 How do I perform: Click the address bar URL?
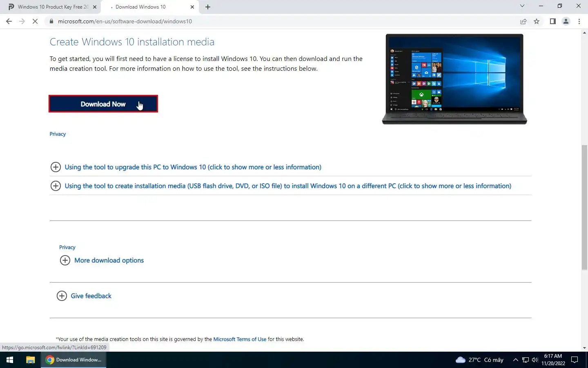pyautogui.click(x=125, y=21)
